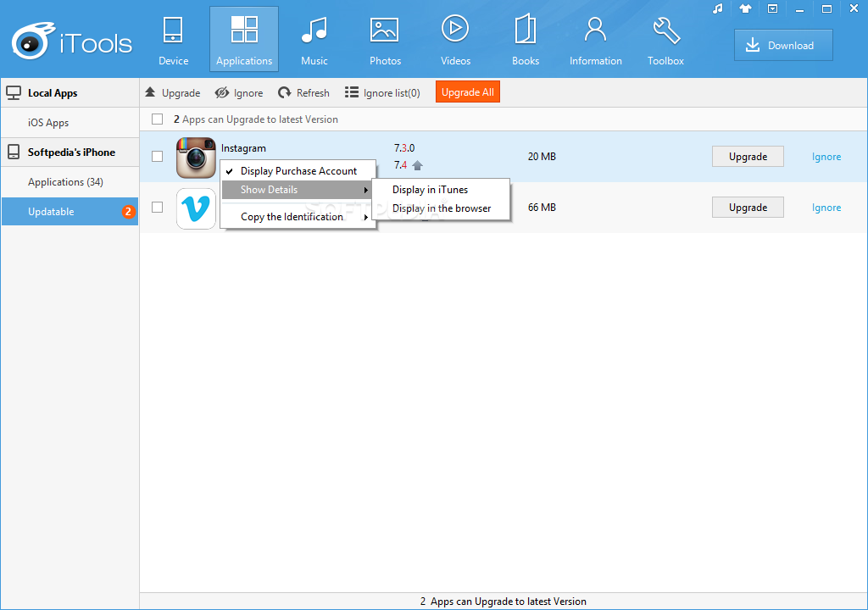Switch to the Applications section
The height and width of the screenshot is (610, 868).
pos(244,40)
